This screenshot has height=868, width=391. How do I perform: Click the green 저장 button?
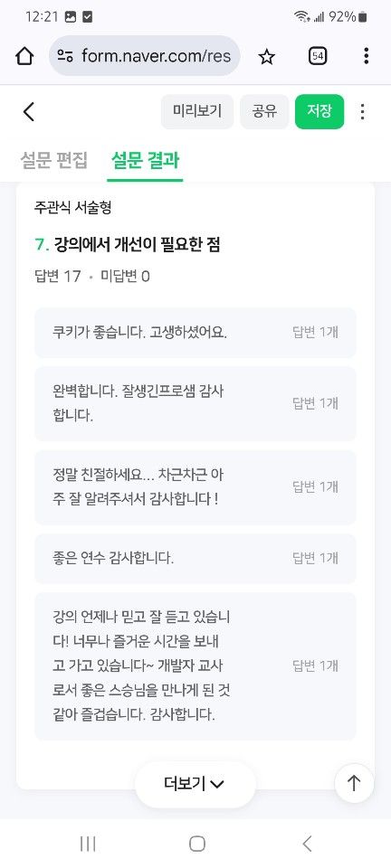point(319,111)
